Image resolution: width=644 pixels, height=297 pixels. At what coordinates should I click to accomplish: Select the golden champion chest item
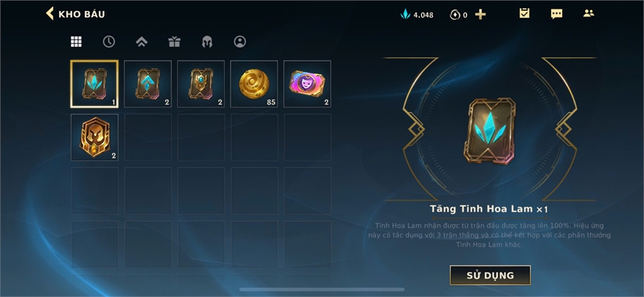coord(94,137)
